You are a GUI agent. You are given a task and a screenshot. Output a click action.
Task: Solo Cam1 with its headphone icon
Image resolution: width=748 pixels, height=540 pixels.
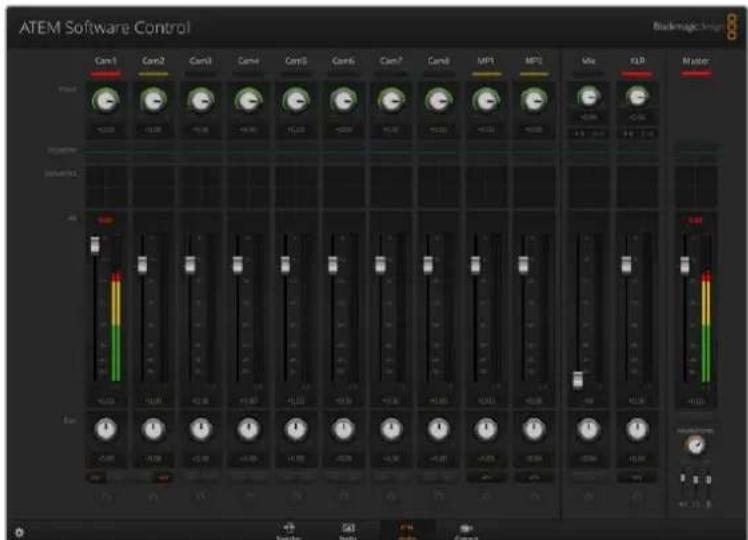pyautogui.click(x=105, y=497)
